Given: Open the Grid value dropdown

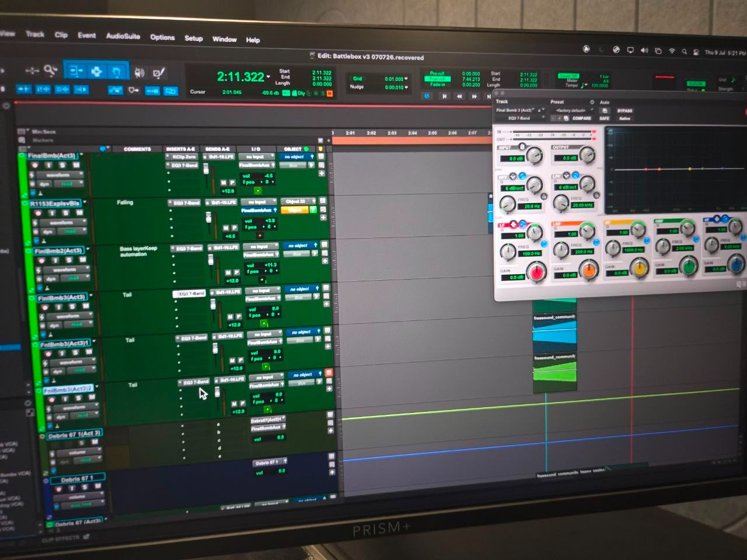Looking at the screenshot, I should [x=406, y=79].
